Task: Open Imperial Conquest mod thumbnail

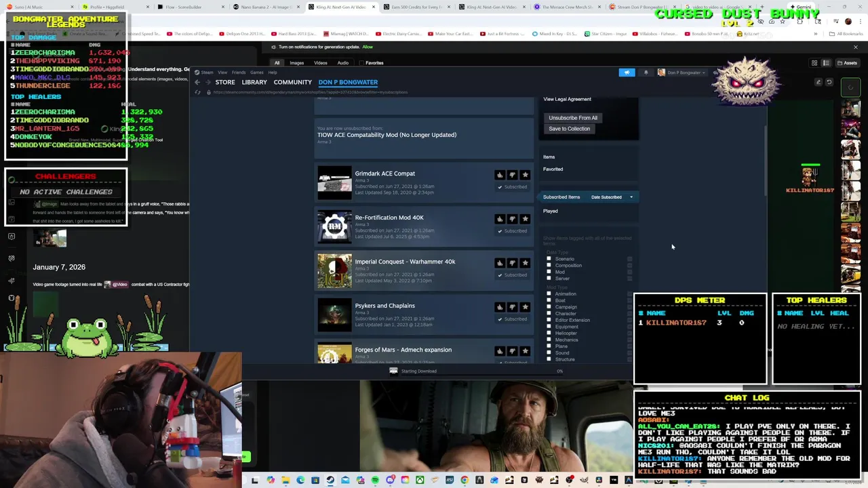Action: pyautogui.click(x=334, y=270)
